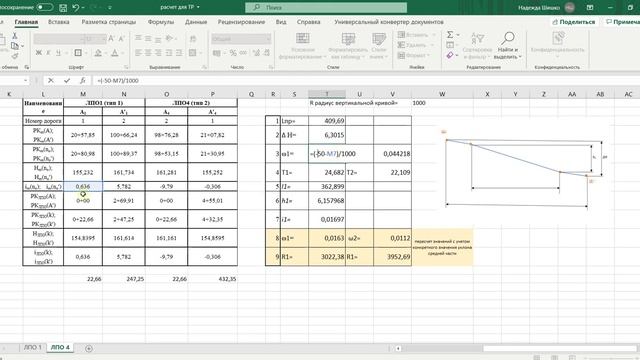Open the text orientation tool
The image size is (640, 360).
[x=169, y=38]
